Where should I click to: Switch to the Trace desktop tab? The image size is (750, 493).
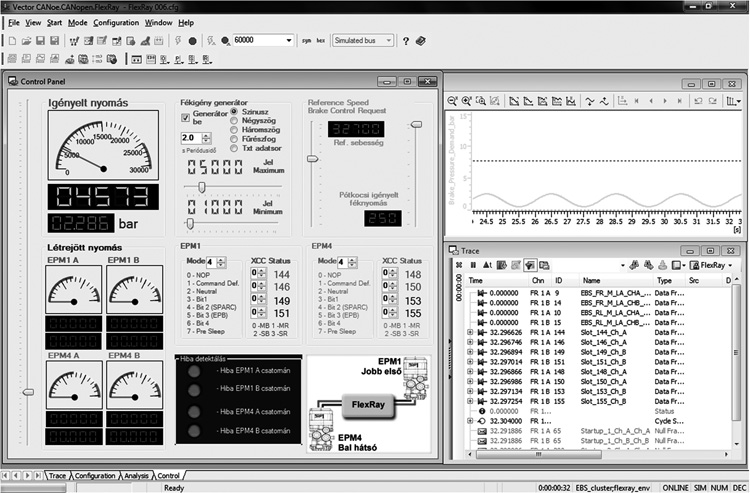point(57,475)
